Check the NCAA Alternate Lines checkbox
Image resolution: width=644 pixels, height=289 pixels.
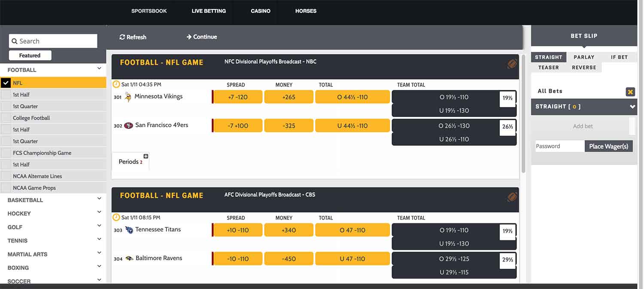(x=6, y=176)
